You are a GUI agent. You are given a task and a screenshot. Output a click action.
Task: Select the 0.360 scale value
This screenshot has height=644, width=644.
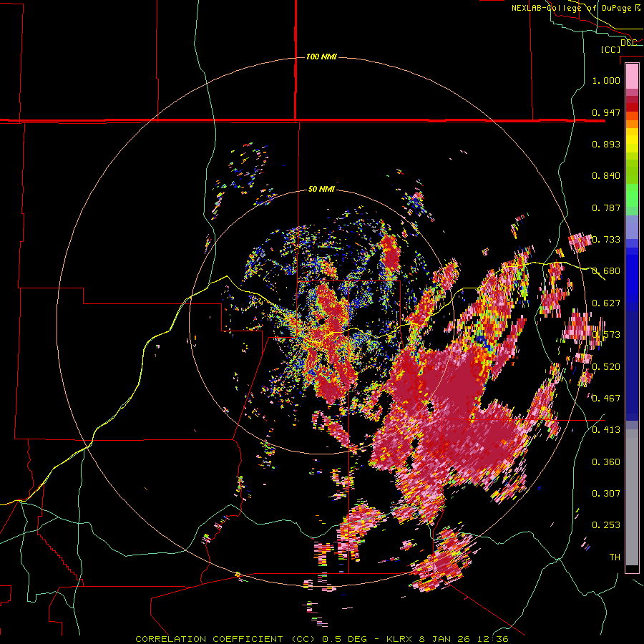pyautogui.click(x=606, y=462)
